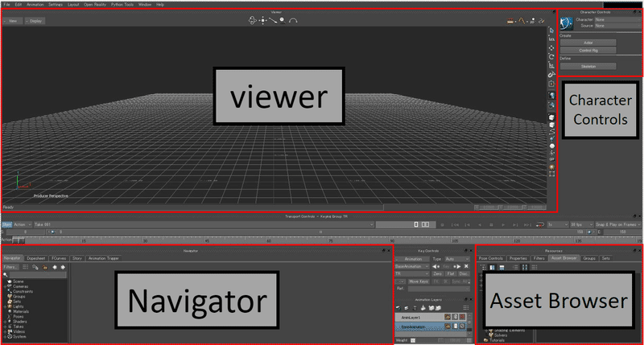Click the timeline ruler at frame 60

269,240
